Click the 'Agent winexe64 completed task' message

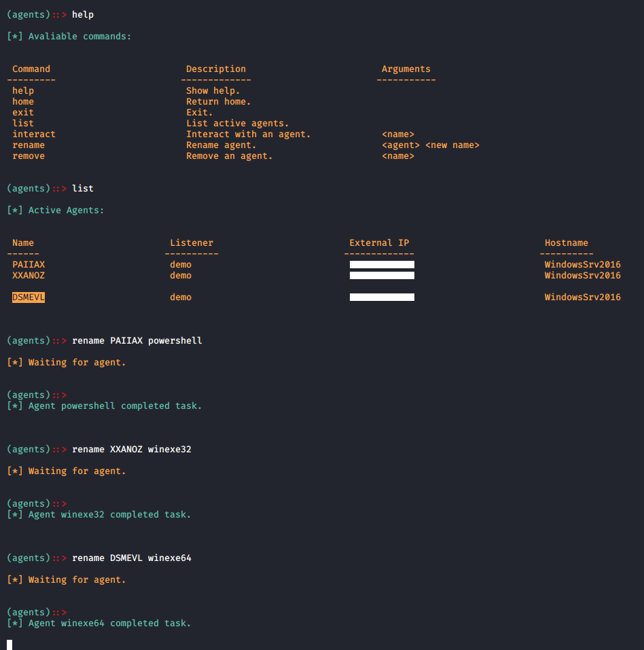tap(109, 623)
